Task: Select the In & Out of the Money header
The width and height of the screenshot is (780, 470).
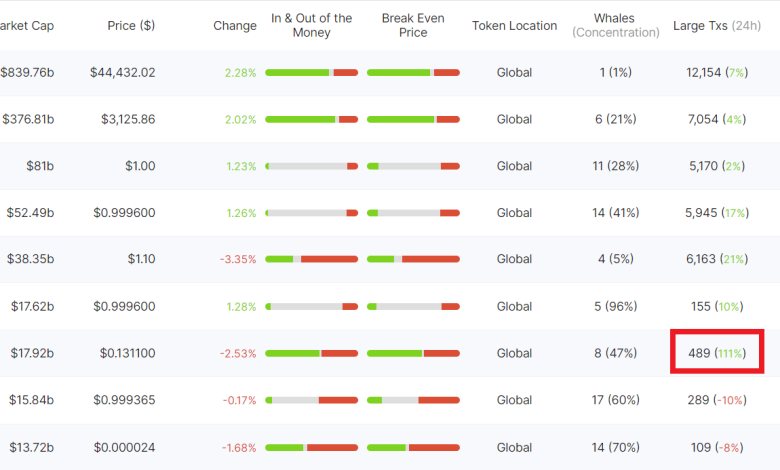Action: [x=311, y=25]
